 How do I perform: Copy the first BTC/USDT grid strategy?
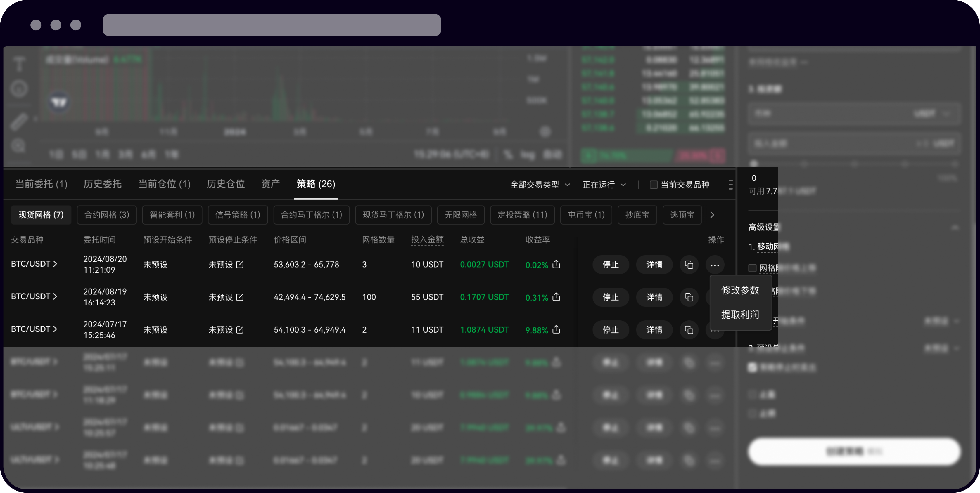point(689,265)
